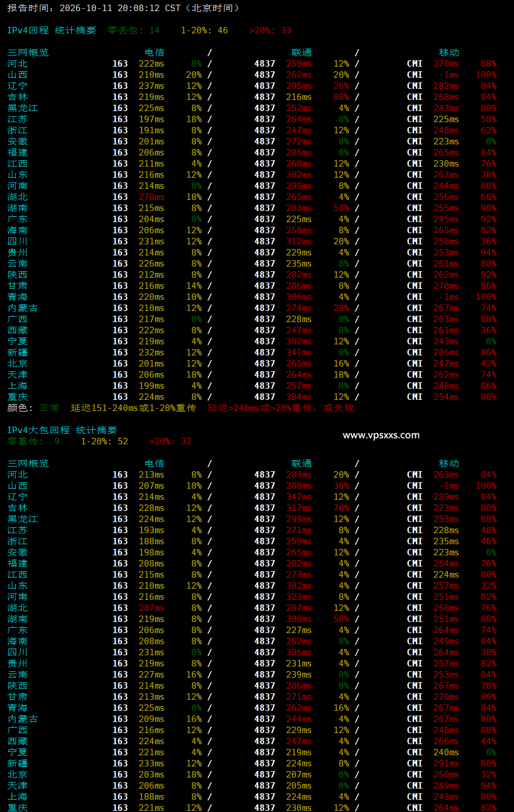Screen dimensions: 514x812
Task: Select legend text "延迟151-240ms或1-20%重传"
Action: [133, 408]
